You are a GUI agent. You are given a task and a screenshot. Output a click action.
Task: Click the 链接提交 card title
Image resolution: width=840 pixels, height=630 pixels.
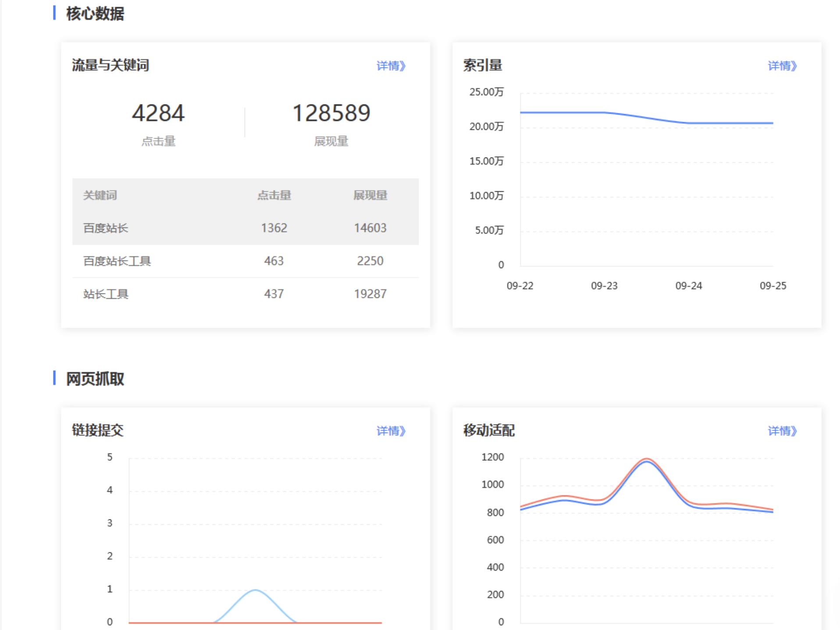tap(97, 430)
